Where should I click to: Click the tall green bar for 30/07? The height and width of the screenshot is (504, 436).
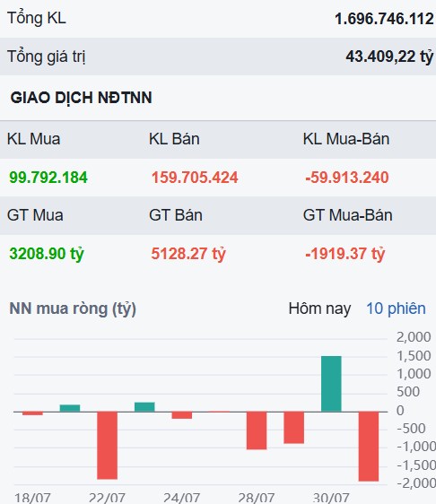pyautogui.click(x=331, y=384)
